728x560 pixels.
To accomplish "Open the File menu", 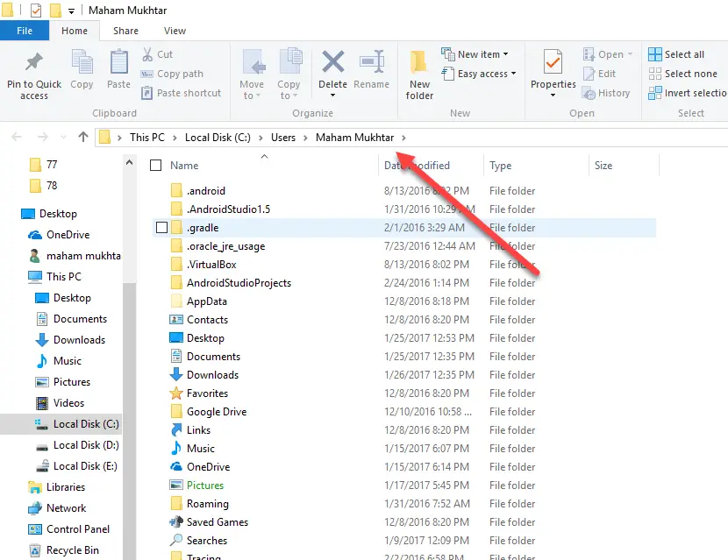I will [x=25, y=31].
